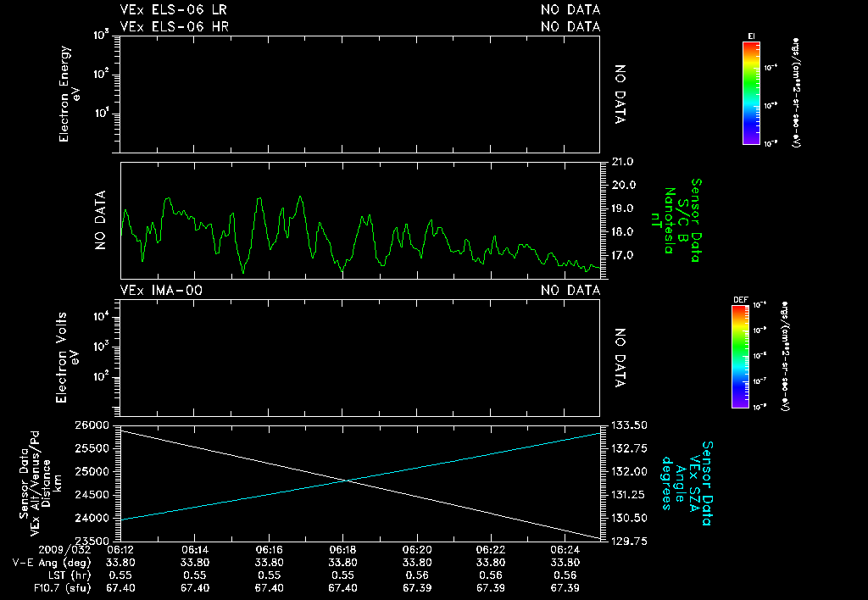Click the 'F10.7 (sfu)' row label
This screenshot has width=868, height=600.
[x=62, y=588]
